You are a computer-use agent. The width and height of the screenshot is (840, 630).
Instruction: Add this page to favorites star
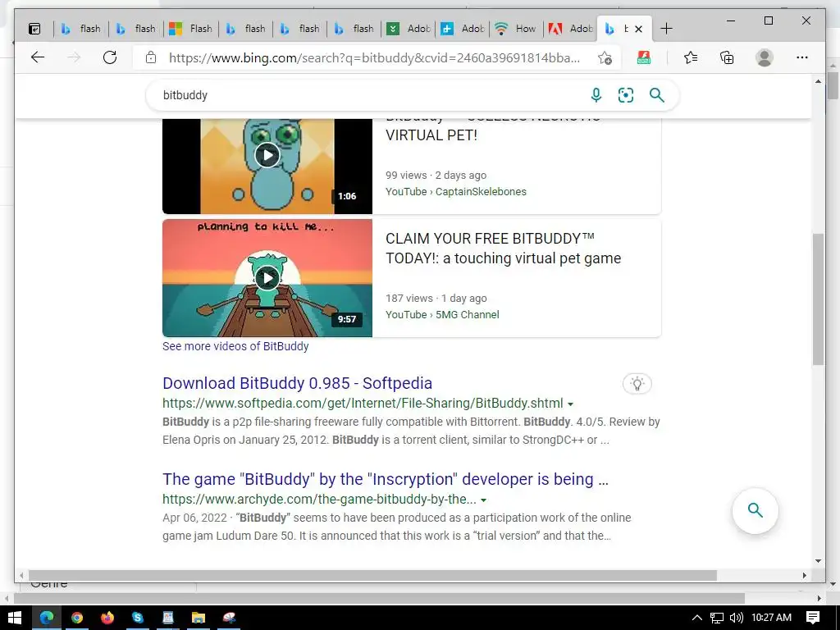tap(605, 58)
